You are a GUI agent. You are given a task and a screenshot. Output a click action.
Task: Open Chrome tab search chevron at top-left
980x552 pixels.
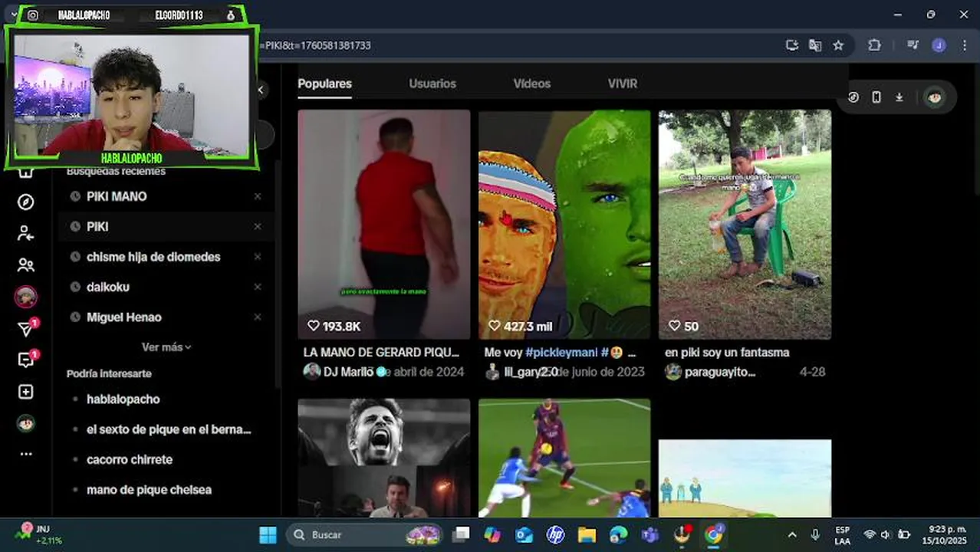tap(13, 15)
